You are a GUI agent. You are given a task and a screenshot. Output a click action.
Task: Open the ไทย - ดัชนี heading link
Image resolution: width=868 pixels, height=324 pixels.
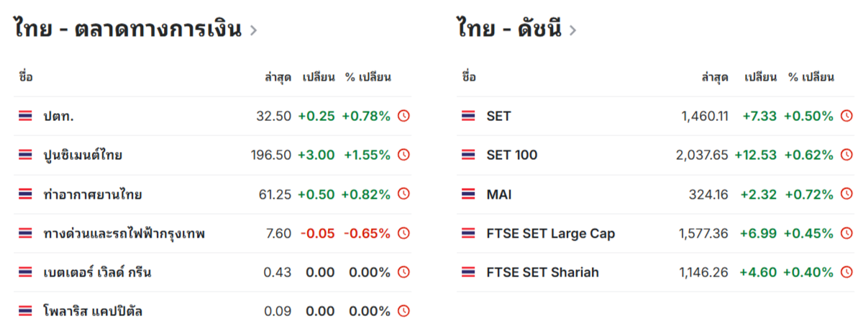pos(509,29)
